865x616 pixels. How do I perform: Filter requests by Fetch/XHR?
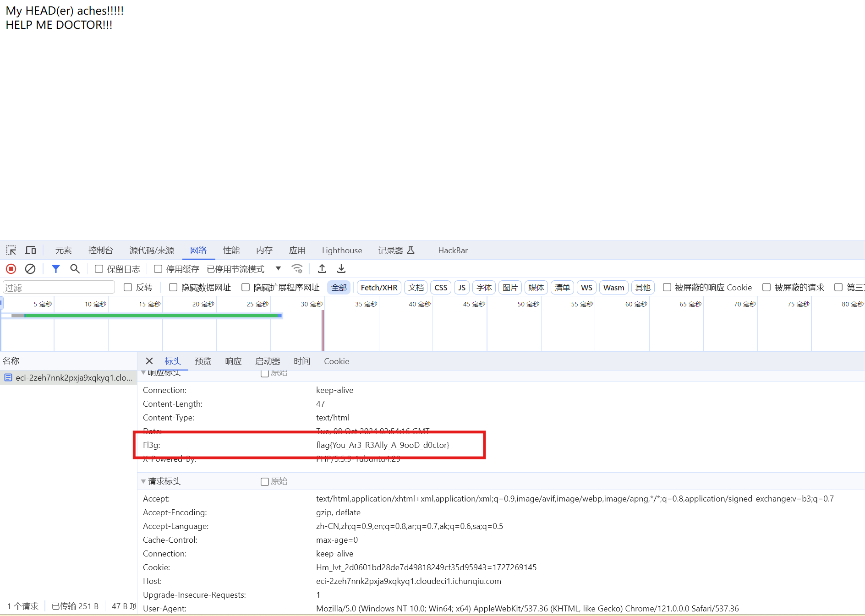click(x=379, y=287)
